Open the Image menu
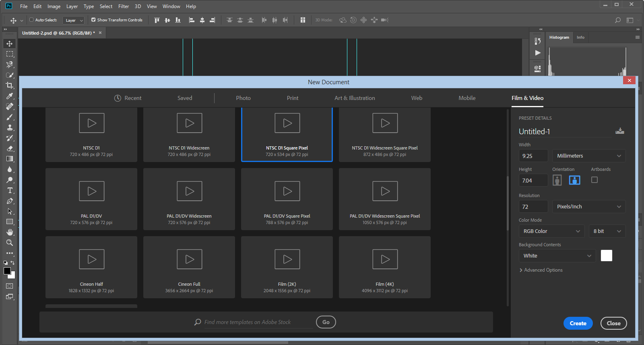Screen dimensions: 644x345 click(x=54, y=6)
